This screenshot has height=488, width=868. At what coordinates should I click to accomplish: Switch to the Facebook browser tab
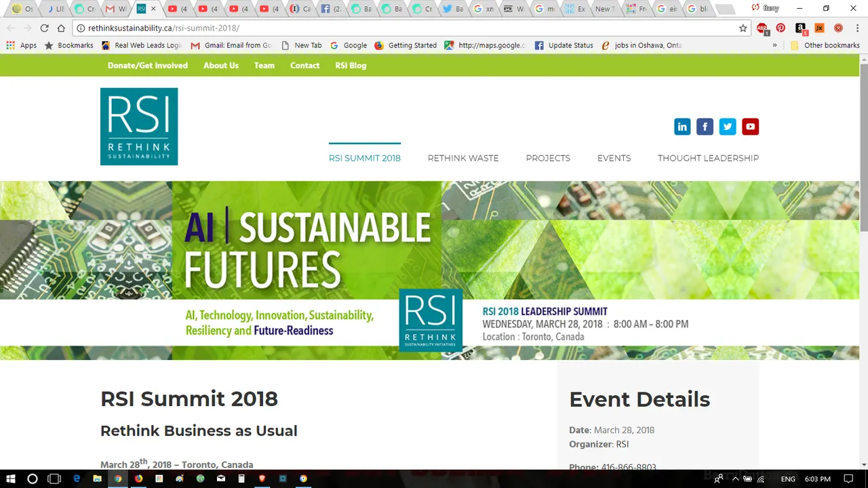(x=332, y=9)
